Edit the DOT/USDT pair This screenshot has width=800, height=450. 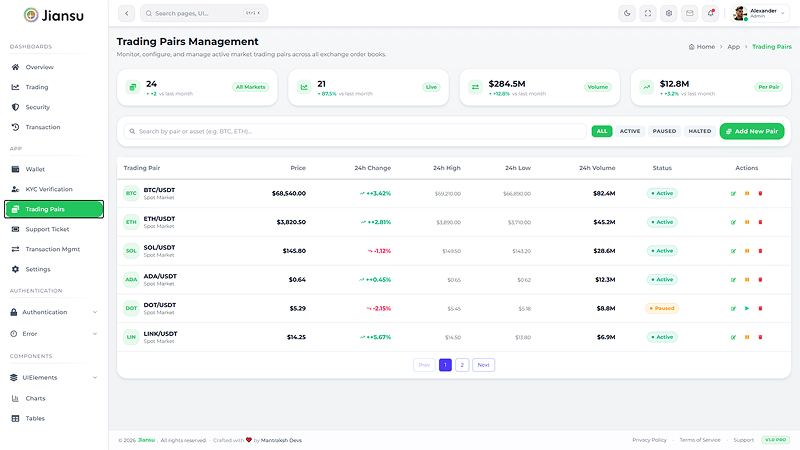(733, 308)
